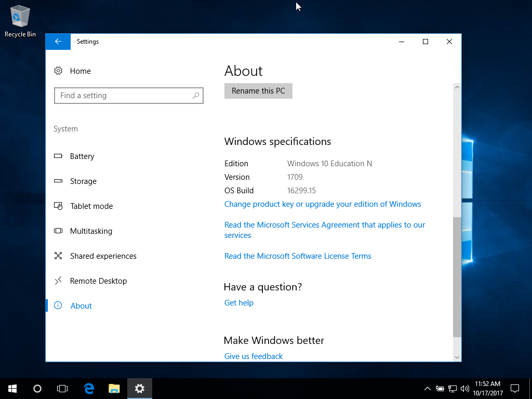Click the Tablet mode icon
Viewport: 532px width, 399px height.
[x=58, y=206]
